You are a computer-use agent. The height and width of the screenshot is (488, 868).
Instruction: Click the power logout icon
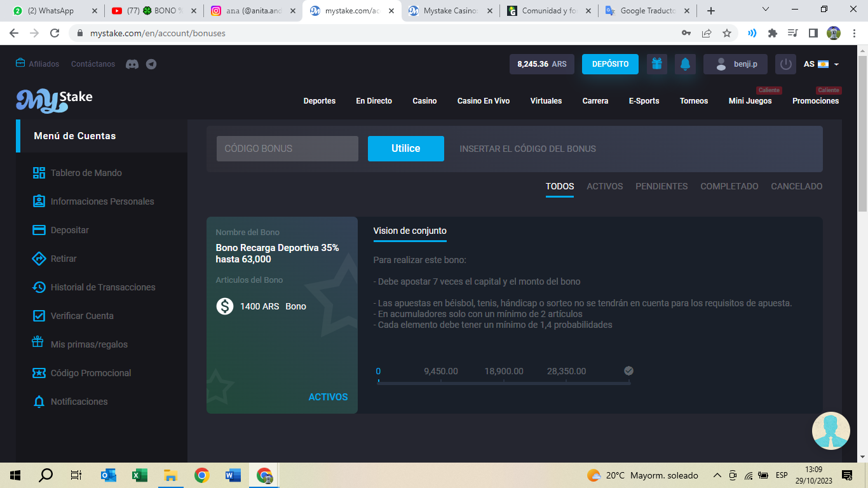(x=786, y=64)
